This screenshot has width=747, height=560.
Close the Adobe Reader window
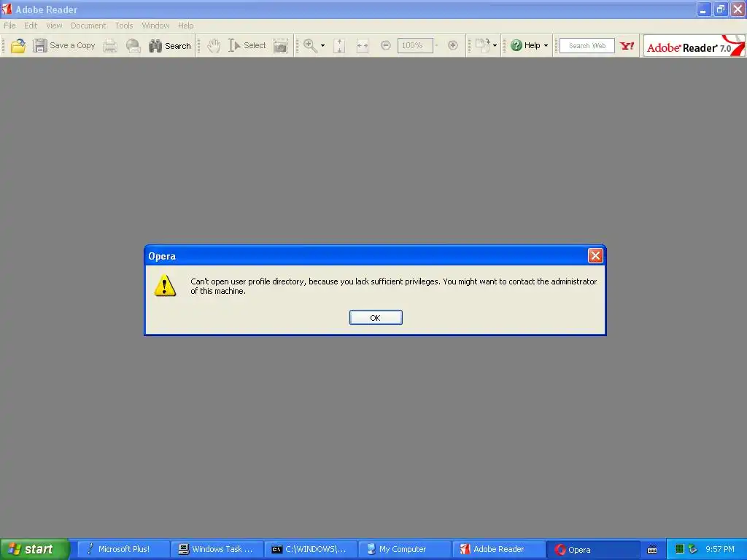738,9
